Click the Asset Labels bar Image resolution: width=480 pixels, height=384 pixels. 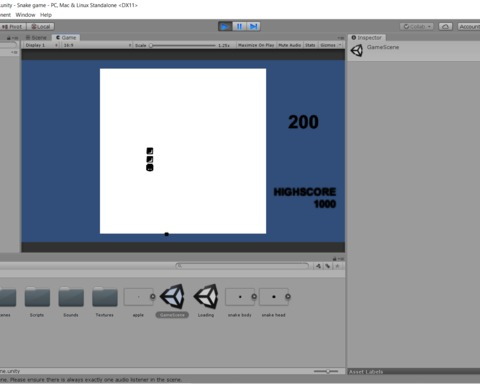coord(413,372)
